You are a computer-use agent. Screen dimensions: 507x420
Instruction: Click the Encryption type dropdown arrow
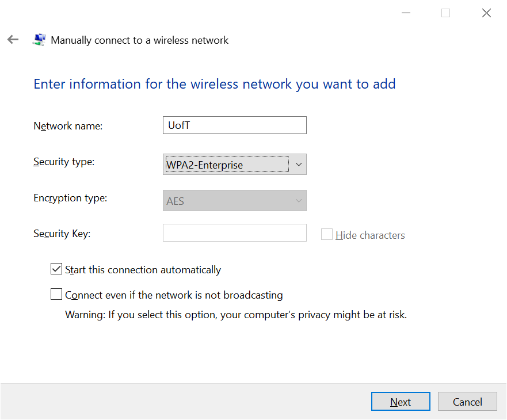pos(298,200)
